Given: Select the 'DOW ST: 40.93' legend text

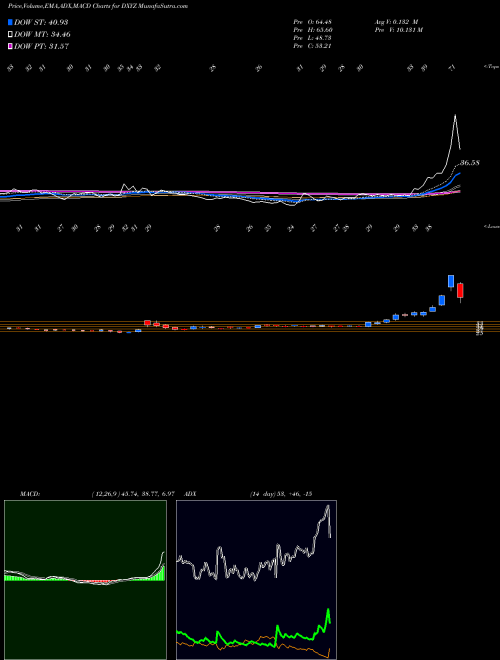Looking at the screenshot, I should pyautogui.click(x=41, y=22).
